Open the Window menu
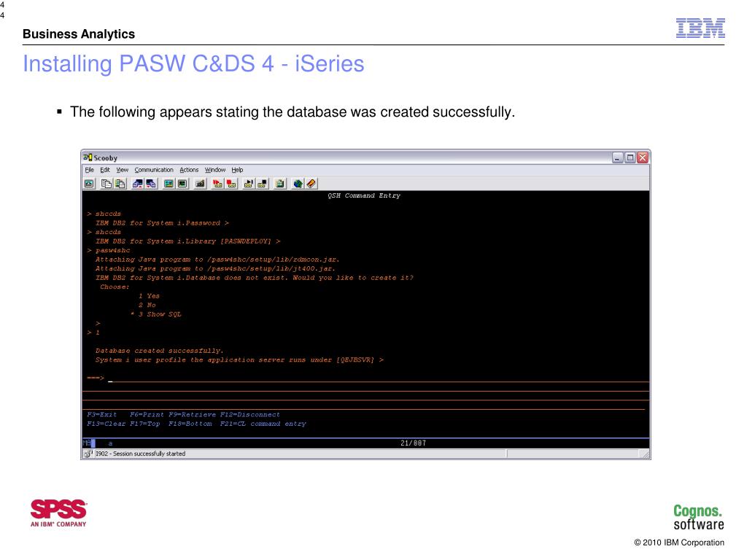The height and width of the screenshot is (560, 747). (215, 170)
